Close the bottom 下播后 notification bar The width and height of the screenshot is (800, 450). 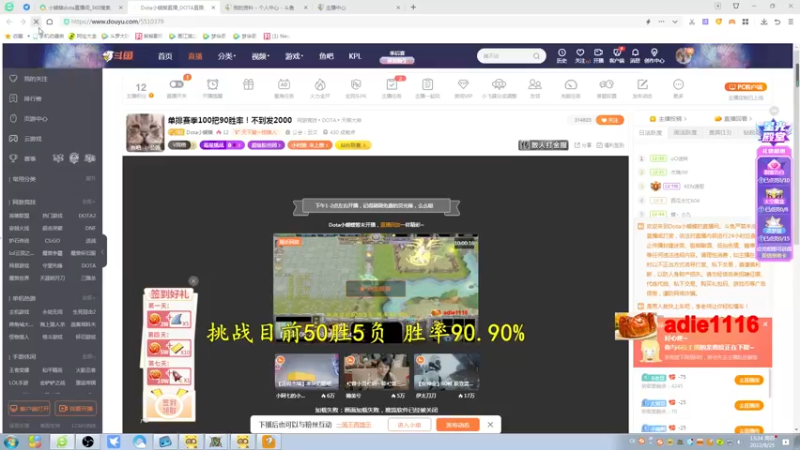pyautogui.click(x=490, y=424)
